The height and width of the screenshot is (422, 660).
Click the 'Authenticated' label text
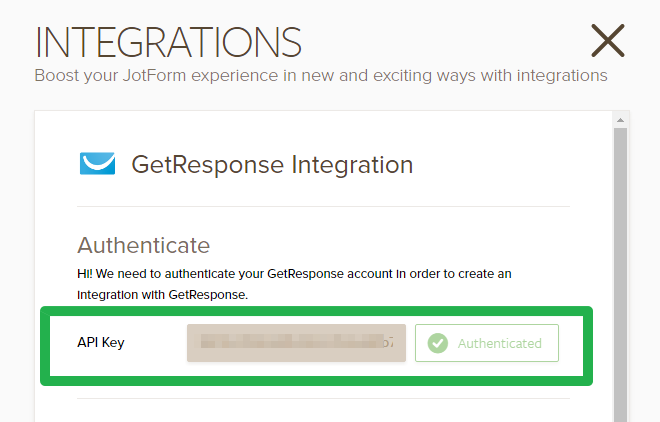(500, 343)
